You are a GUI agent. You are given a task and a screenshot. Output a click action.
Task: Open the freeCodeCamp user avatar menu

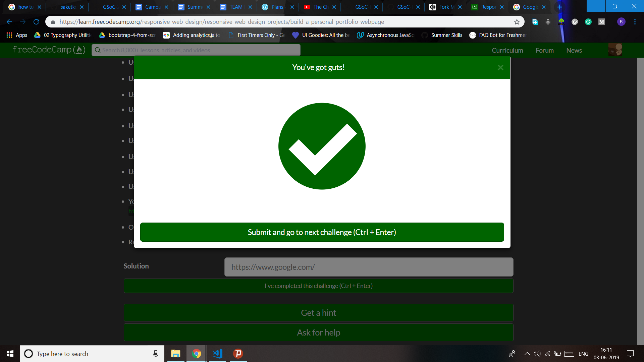click(615, 50)
